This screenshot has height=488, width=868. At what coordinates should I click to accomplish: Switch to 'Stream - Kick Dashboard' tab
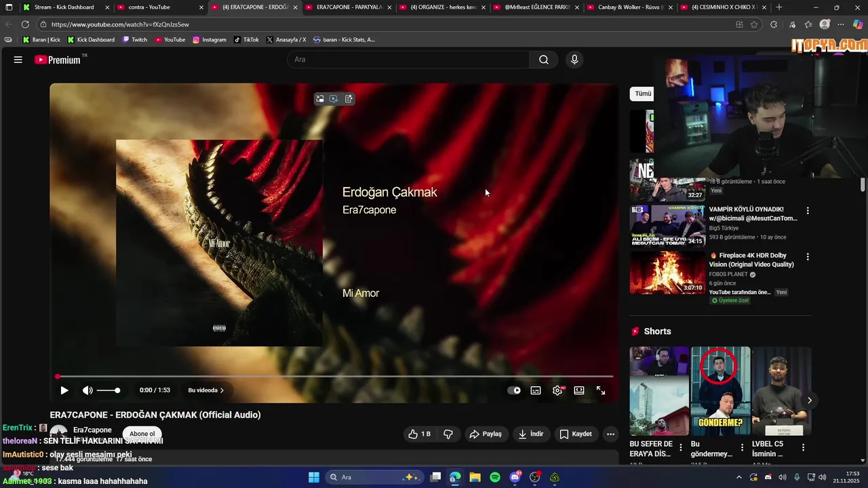click(x=66, y=7)
